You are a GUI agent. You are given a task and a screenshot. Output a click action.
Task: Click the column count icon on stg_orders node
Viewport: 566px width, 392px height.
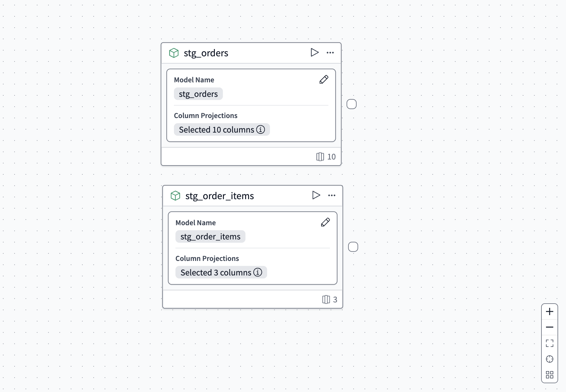[320, 157]
